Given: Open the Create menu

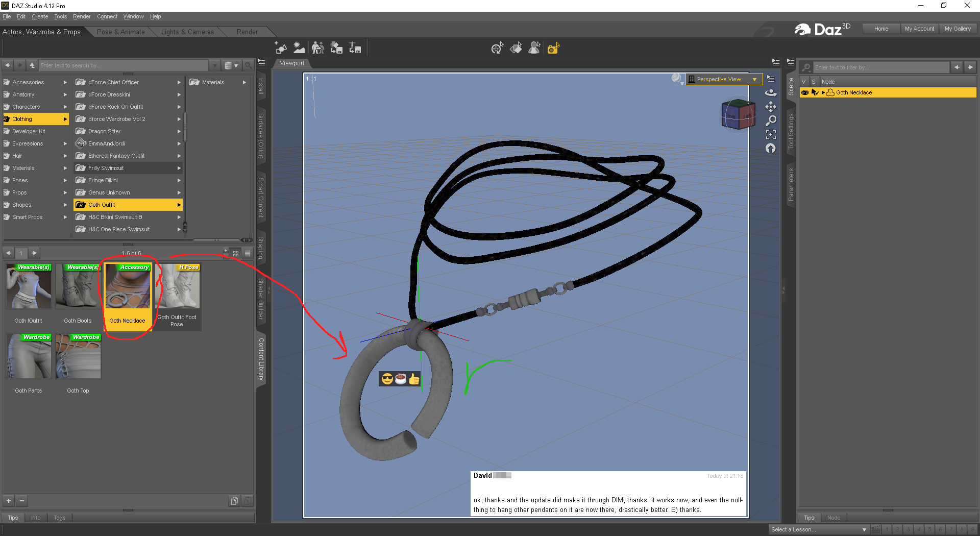Looking at the screenshot, I should (x=40, y=16).
